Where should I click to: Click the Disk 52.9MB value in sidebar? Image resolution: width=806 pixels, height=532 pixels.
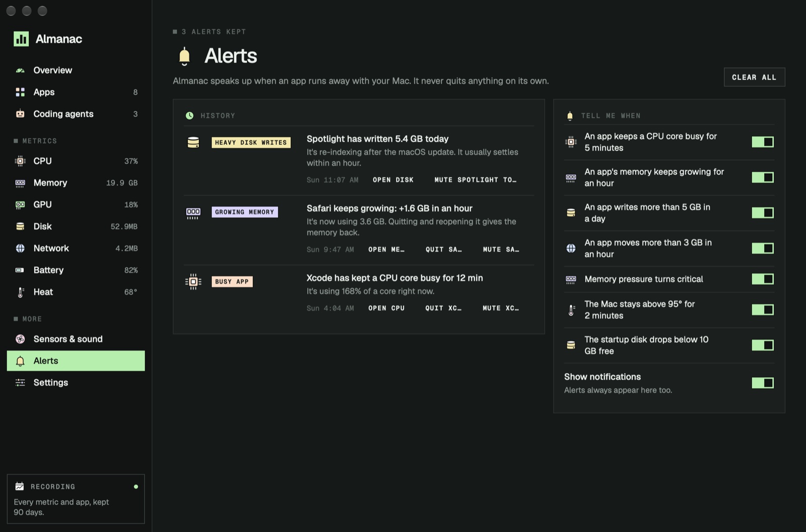click(x=124, y=226)
